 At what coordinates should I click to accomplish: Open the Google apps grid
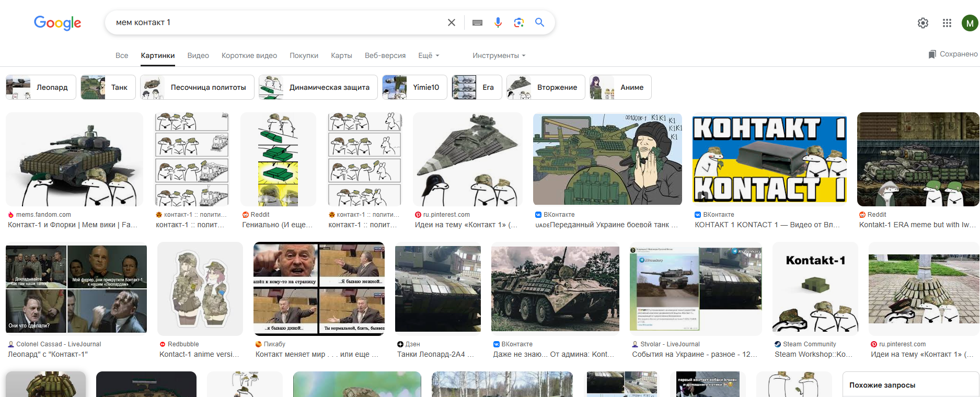947,23
